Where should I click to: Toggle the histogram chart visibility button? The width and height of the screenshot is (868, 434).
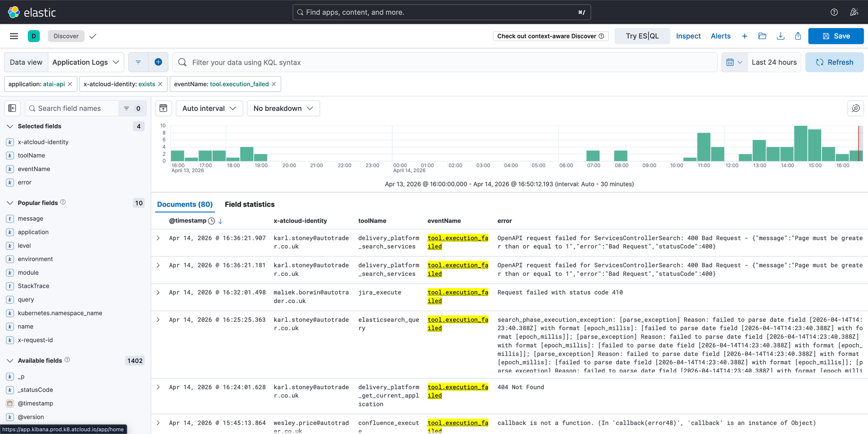pos(164,108)
